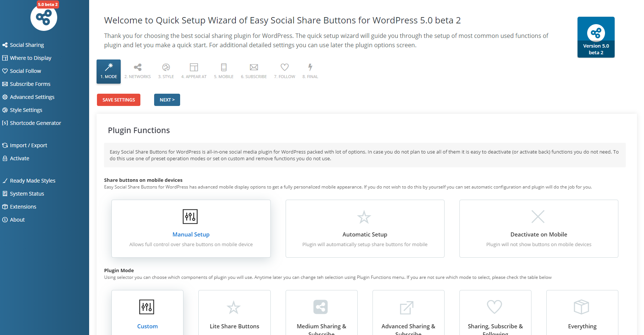Go to the 5. Mobile wizard step
This screenshot has height=335, width=644.
click(224, 71)
